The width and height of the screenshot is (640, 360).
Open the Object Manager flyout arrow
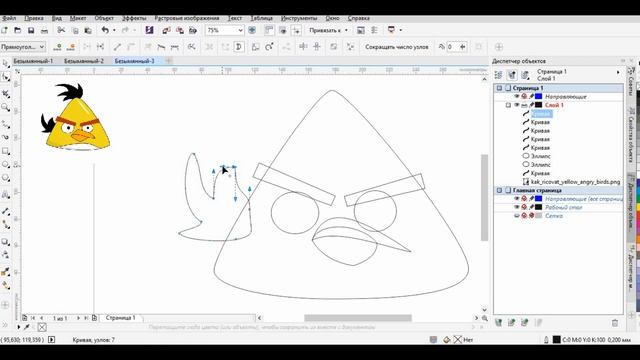coord(618,72)
